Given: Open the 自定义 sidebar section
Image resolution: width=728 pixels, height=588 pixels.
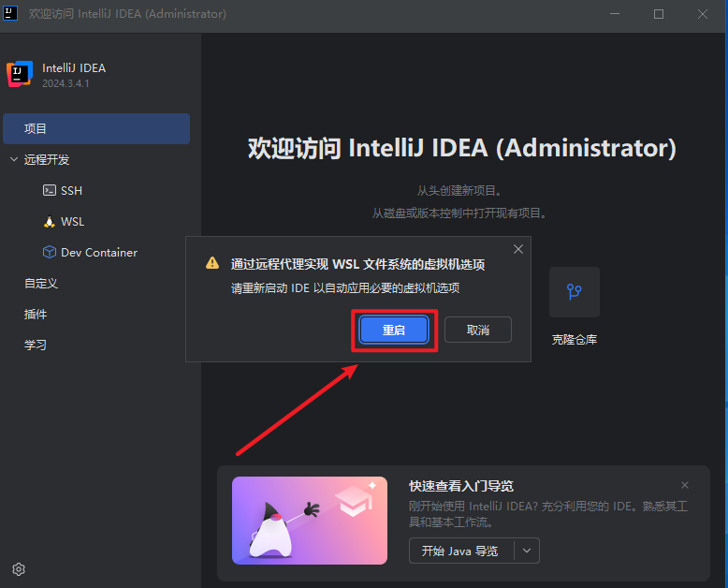Looking at the screenshot, I should tap(41, 283).
